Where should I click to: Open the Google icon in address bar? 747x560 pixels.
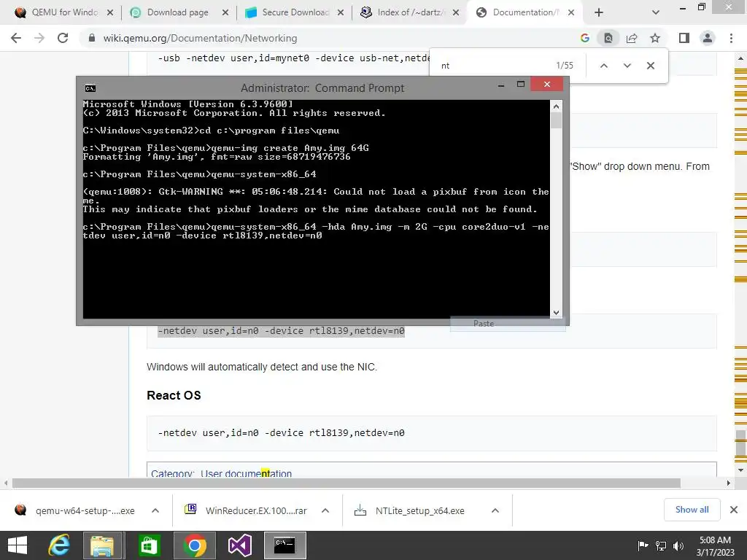585,38
